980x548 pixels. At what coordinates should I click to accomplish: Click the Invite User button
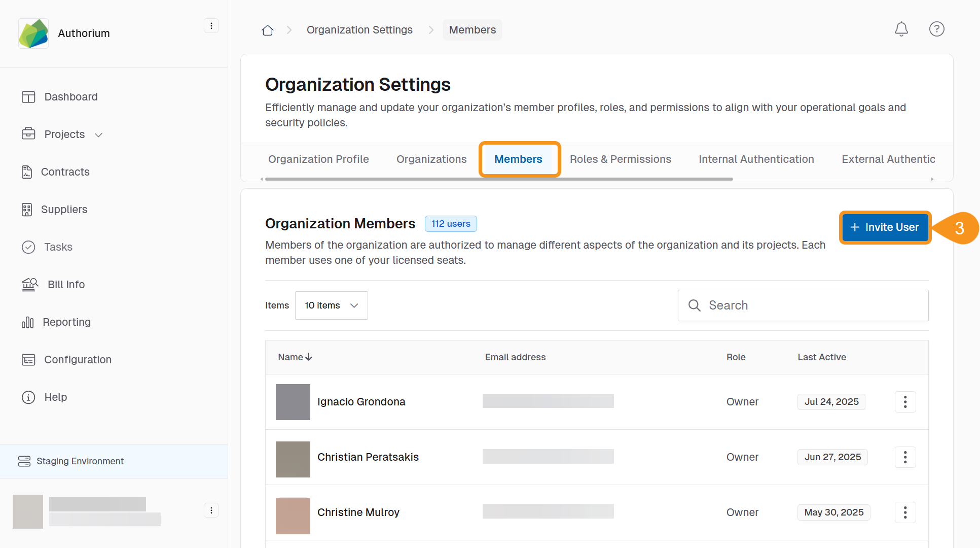(x=884, y=227)
